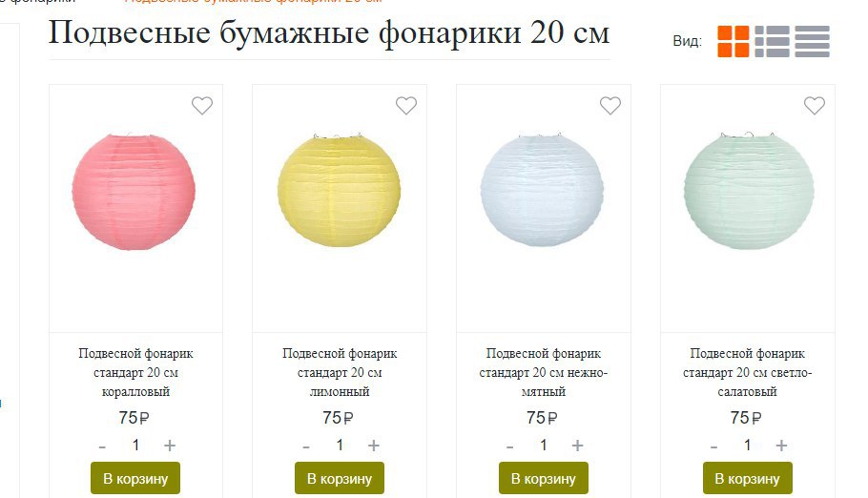Add lemon lantern to favorites heart

[x=405, y=105]
